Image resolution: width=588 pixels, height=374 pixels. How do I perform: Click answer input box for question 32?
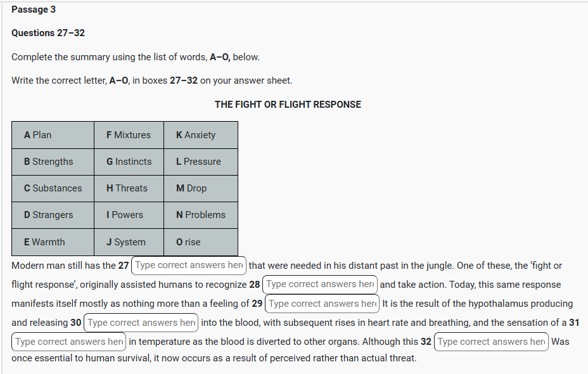pyautogui.click(x=491, y=342)
